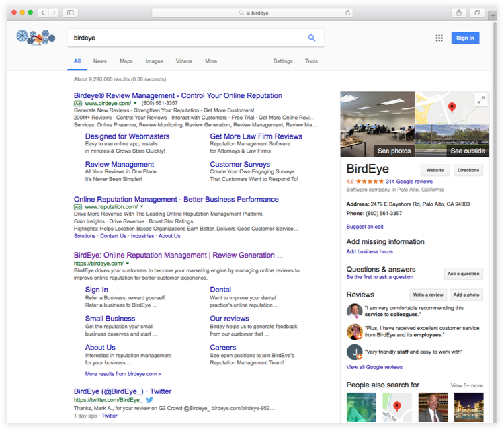This screenshot has width=504, height=431.
Task: Open the More search menu
Action: point(211,61)
